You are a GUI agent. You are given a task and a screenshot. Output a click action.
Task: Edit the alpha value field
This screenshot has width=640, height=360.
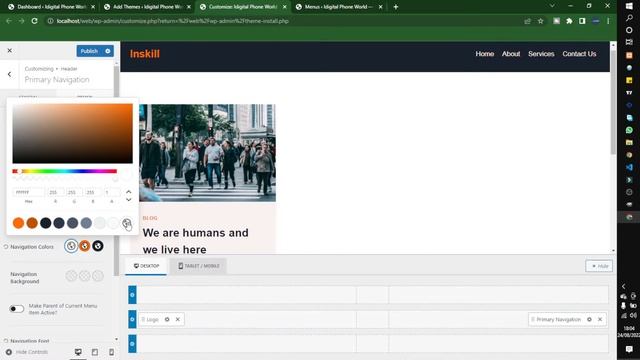point(111,192)
